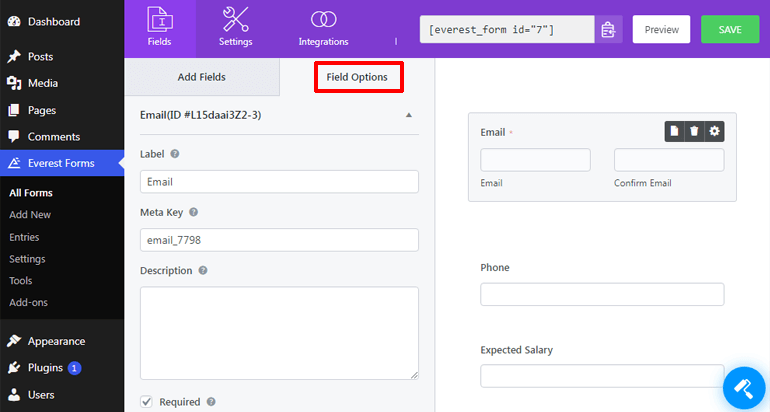Click the Preview button
The image size is (770, 412).
tap(661, 29)
